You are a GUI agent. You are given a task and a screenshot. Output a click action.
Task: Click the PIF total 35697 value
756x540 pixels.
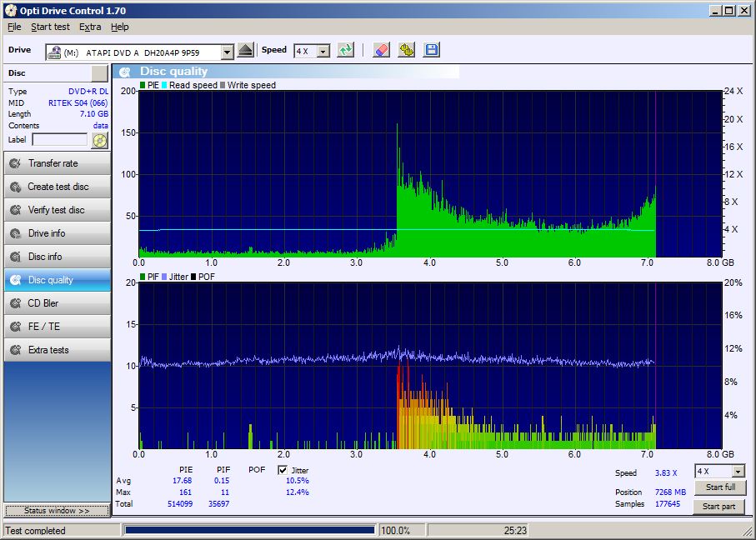(218, 504)
